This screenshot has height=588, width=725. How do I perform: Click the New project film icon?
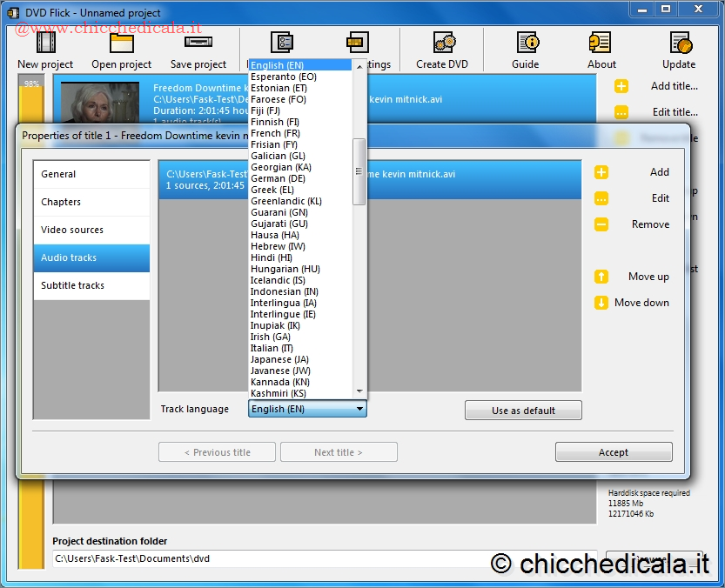[x=45, y=43]
